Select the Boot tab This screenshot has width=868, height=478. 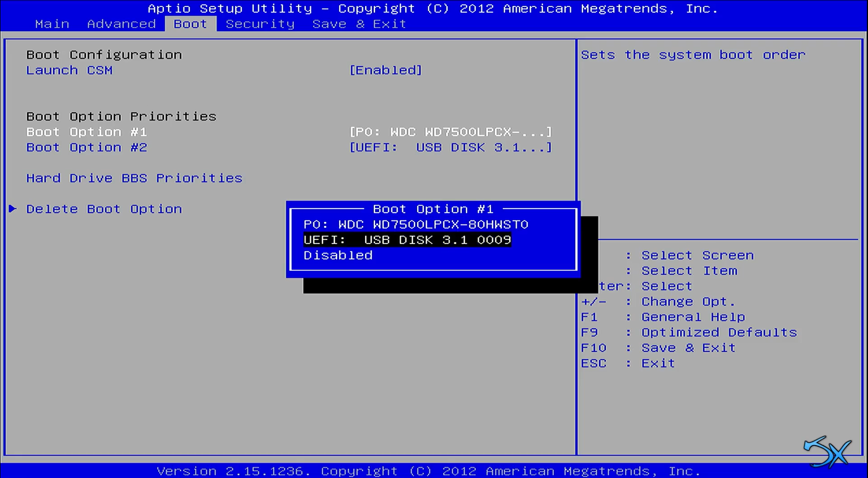191,24
